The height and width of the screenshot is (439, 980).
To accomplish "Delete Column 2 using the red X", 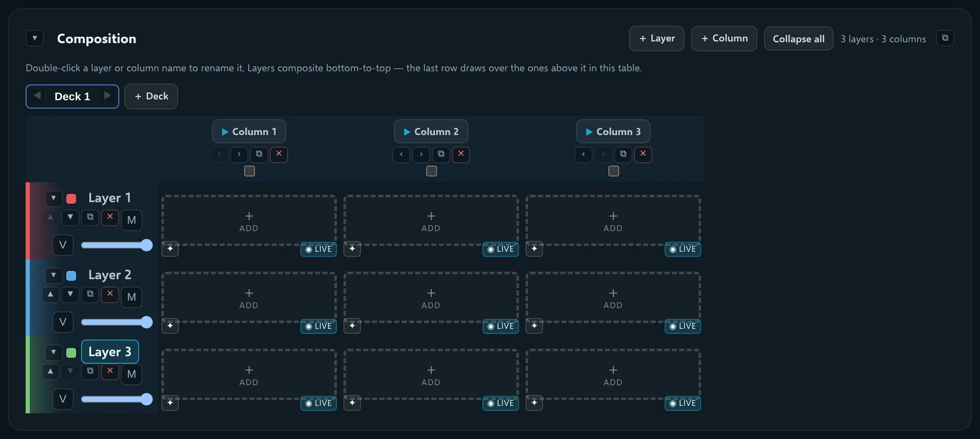I will click(461, 154).
